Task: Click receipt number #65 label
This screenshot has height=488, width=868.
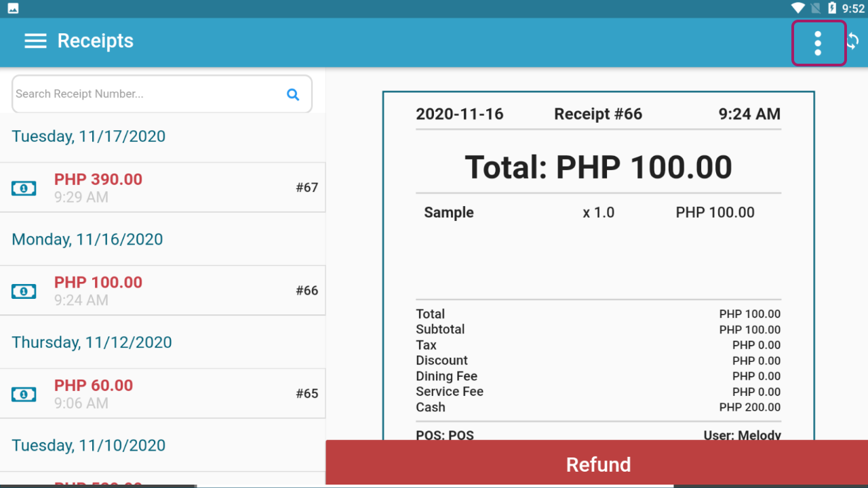Action: pyautogui.click(x=307, y=394)
